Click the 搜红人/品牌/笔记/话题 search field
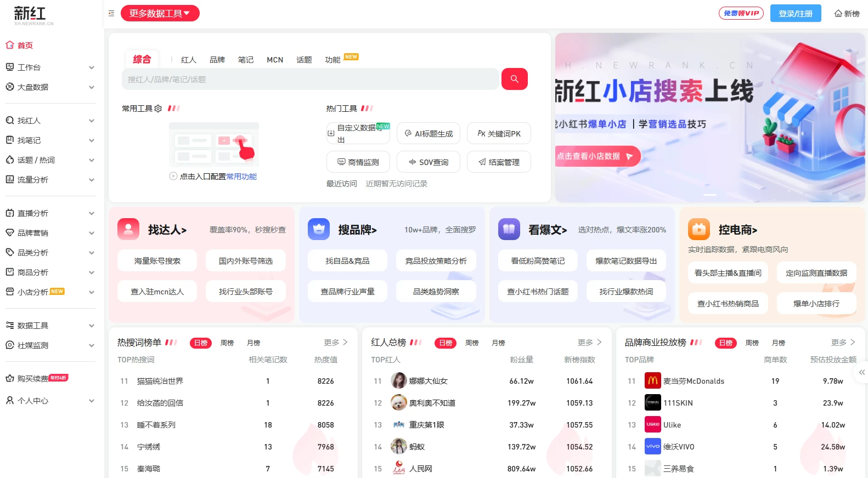This screenshot has height=478, width=868. 310,79
